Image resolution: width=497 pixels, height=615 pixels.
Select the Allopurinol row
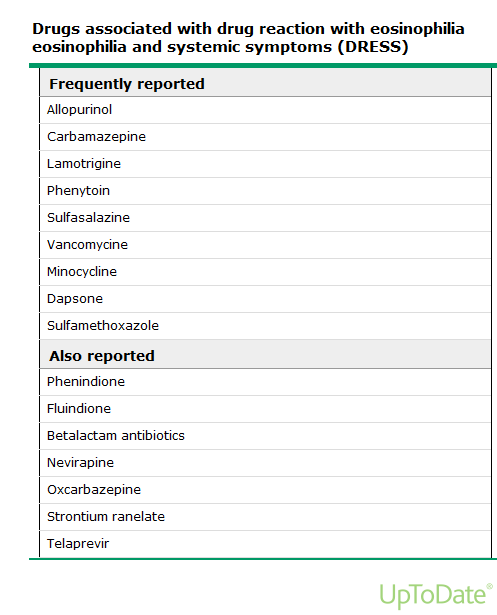[266, 110]
